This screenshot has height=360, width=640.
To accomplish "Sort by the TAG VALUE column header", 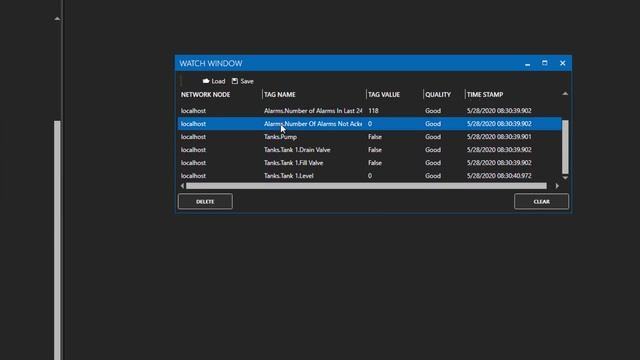I will coord(384,94).
